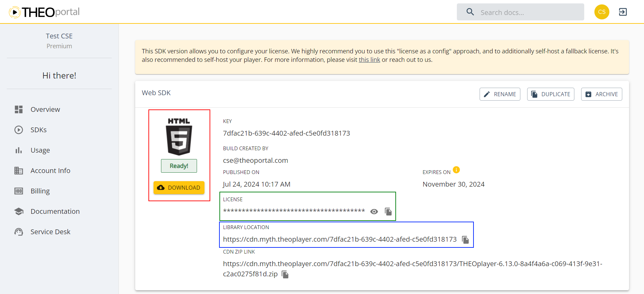644x294 pixels.
Task: Open the Overview sidebar item
Action: (x=45, y=109)
